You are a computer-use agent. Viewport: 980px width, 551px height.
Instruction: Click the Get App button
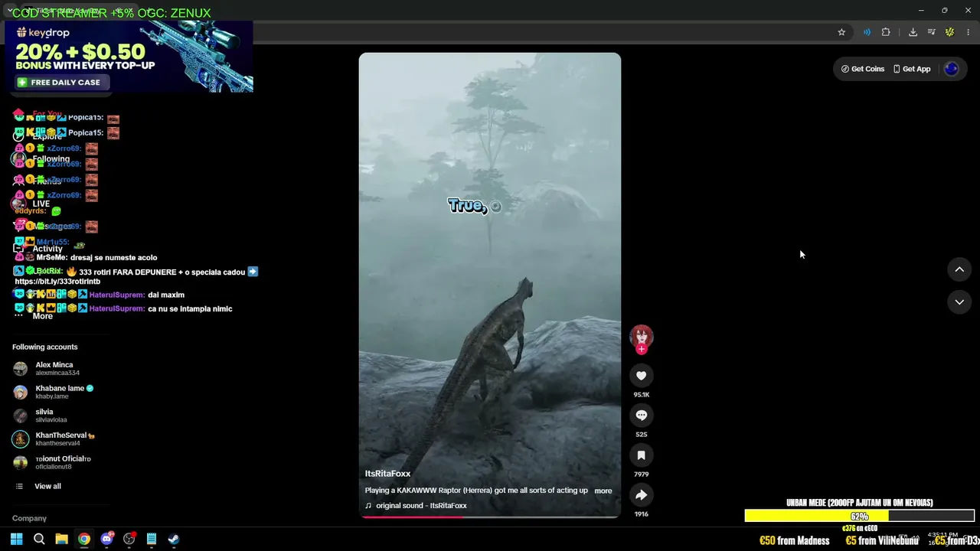coord(912,69)
